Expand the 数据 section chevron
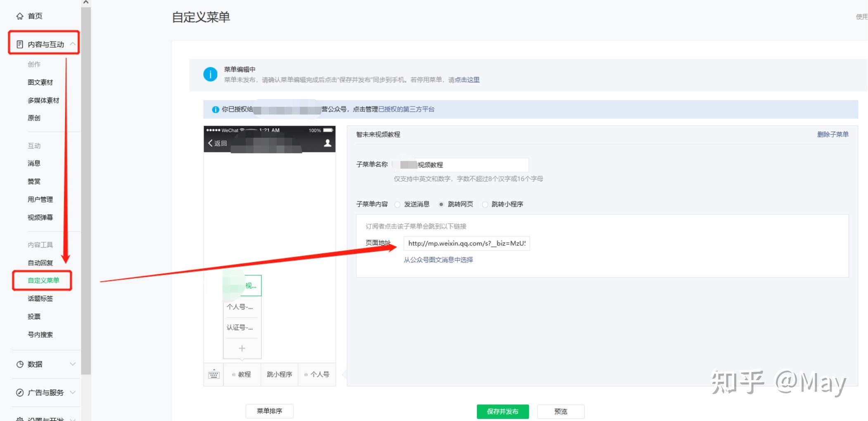The image size is (868, 421). [73, 364]
